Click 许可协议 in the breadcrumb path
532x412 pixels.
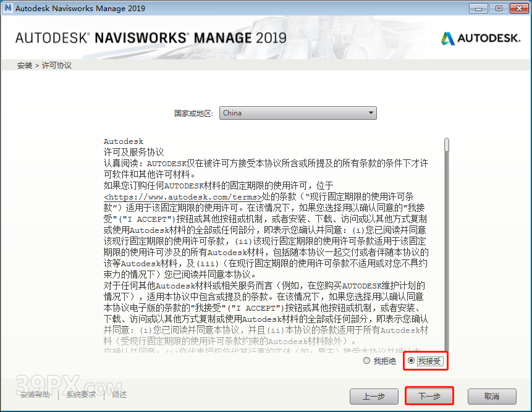click(x=57, y=65)
